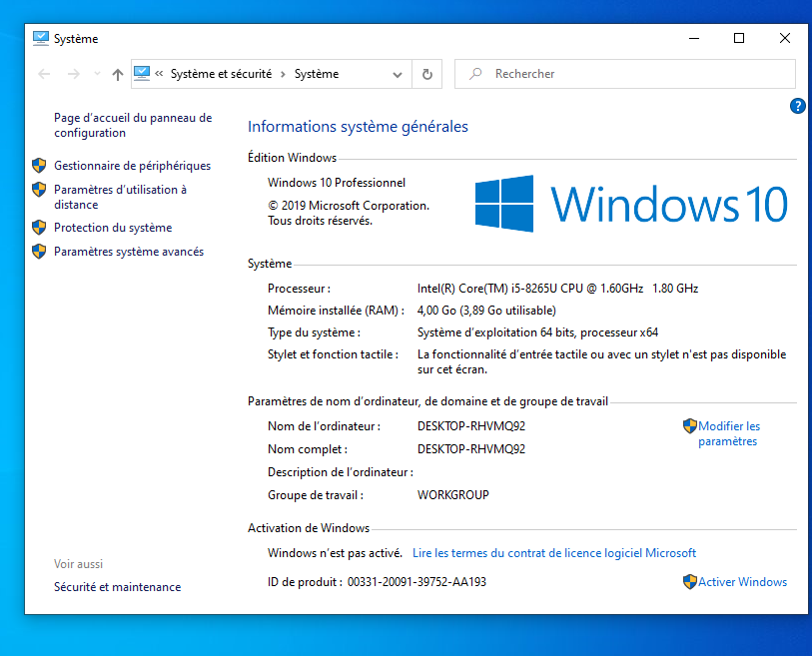Minimize the Système window
The image size is (812, 656).
[694, 38]
